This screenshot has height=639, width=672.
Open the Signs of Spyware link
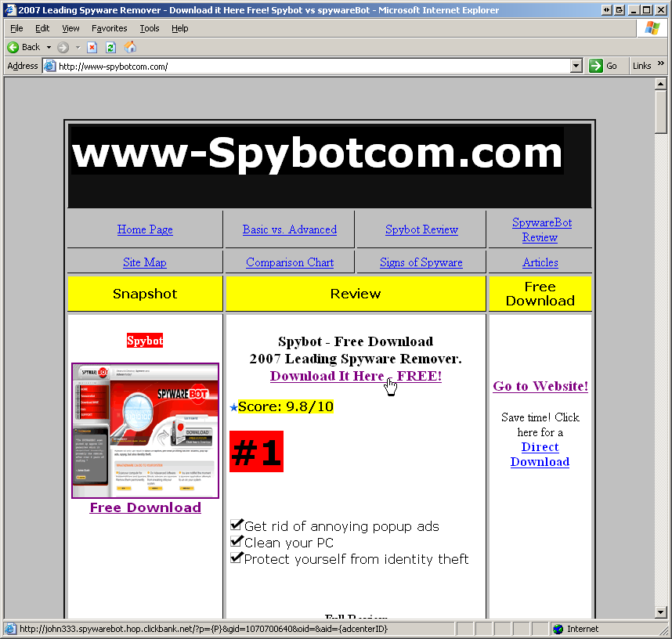pos(421,262)
